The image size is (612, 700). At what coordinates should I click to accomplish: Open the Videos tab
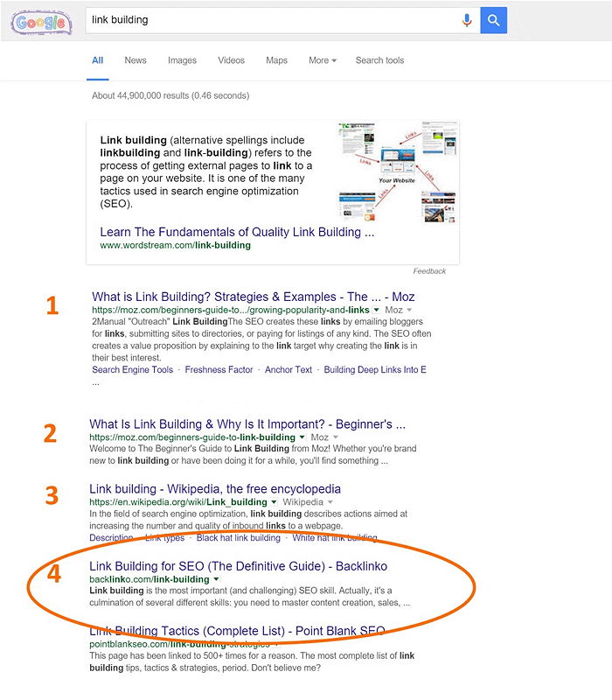pyautogui.click(x=231, y=60)
